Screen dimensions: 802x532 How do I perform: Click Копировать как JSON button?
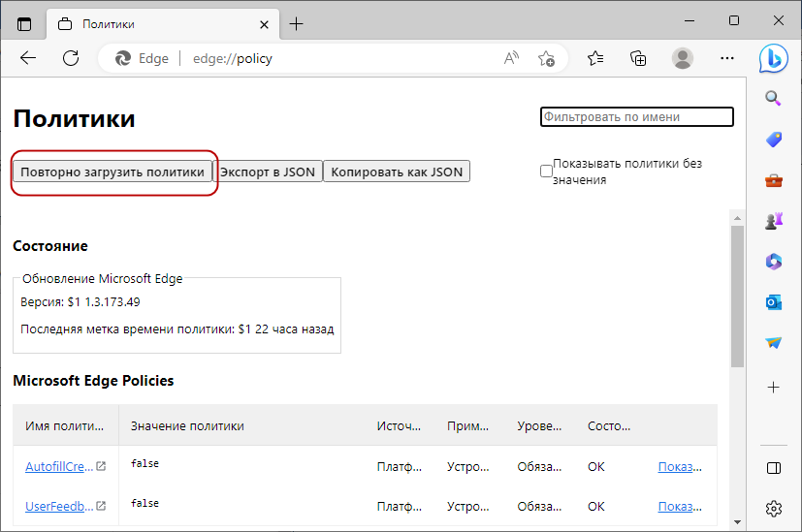[397, 172]
